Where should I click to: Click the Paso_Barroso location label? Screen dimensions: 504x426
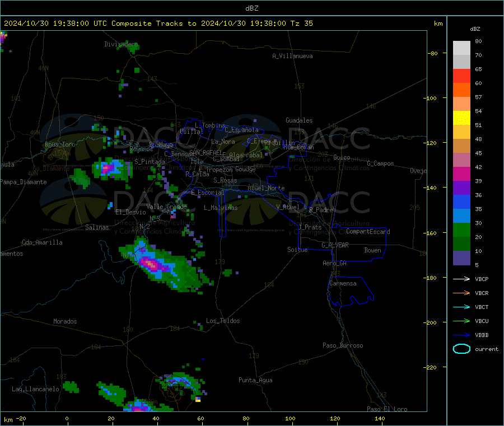coord(343,345)
